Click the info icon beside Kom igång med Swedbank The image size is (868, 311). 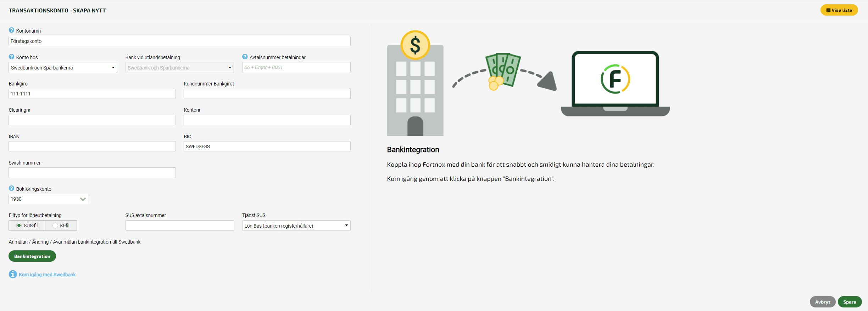(x=13, y=274)
